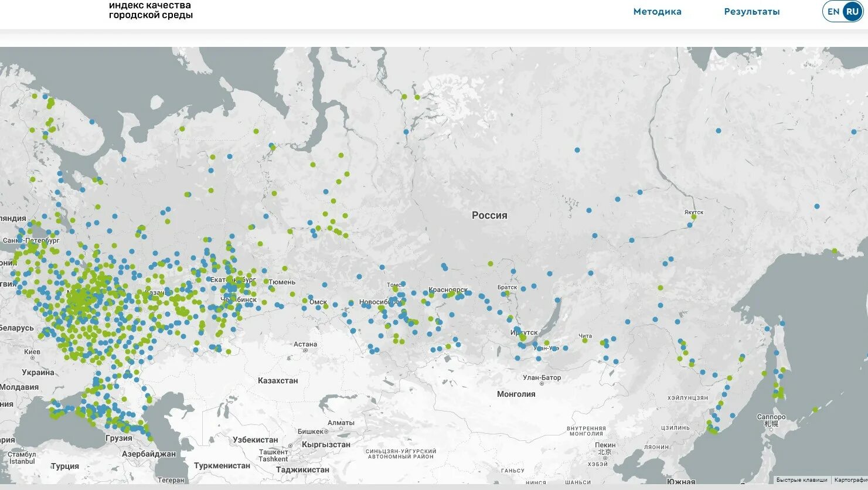Click the Ташкент Tashkent label
The height and width of the screenshot is (490, 868).
pyautogui.click(x=274, y=455)
